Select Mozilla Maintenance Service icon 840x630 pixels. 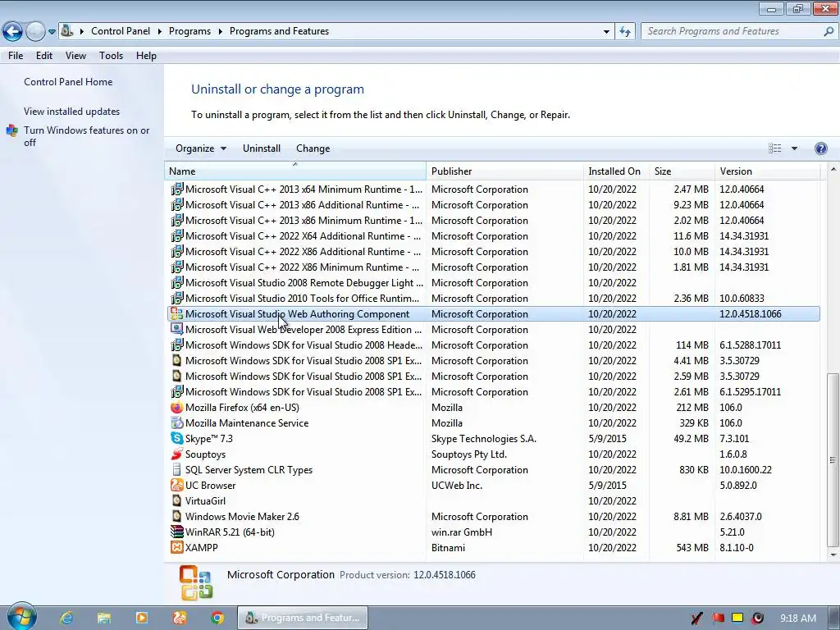[177, 423]
